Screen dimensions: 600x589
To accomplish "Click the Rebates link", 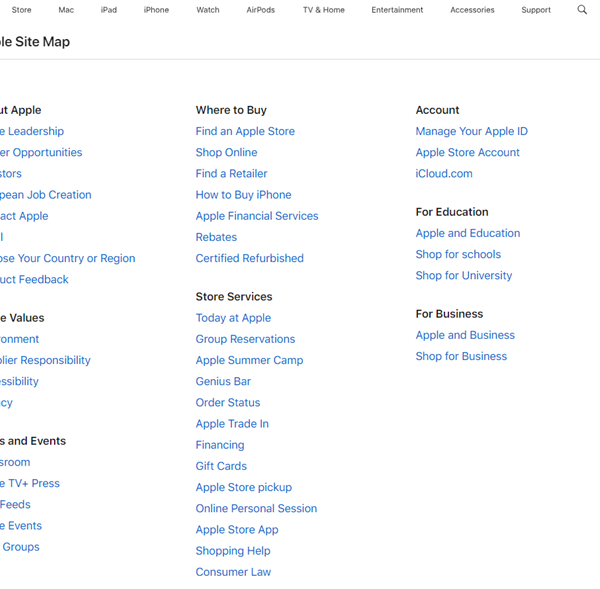I will (x=216, y=237).
